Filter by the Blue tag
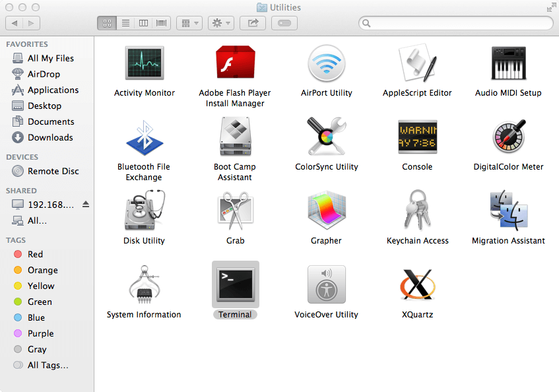 click(x=47, y=317)
